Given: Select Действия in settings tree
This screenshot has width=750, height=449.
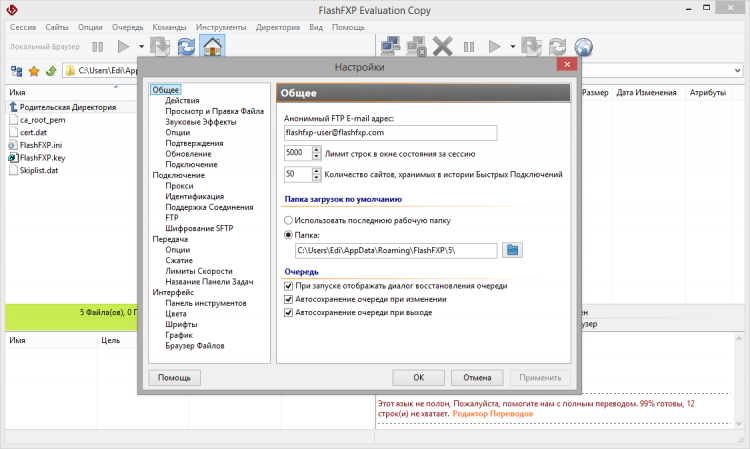Looking at the screenshot, I should 182,100.
